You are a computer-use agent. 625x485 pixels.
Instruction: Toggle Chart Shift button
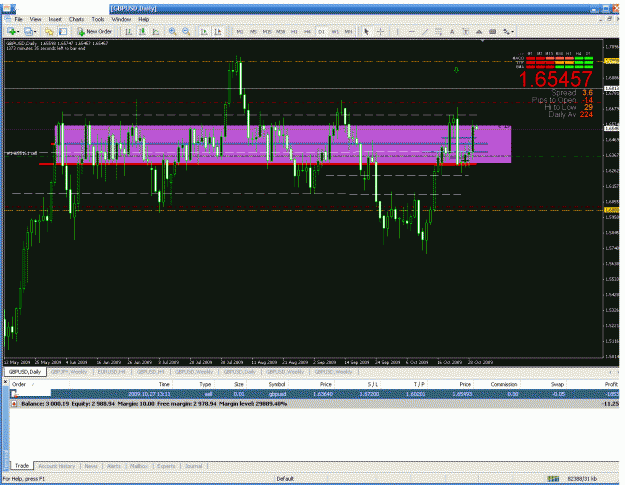point(218,31)
